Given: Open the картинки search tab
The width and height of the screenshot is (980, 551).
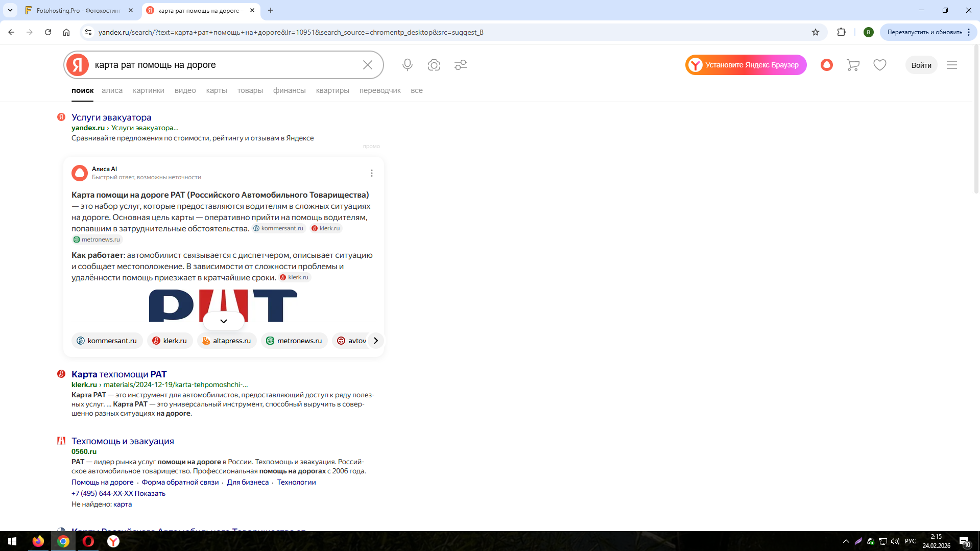Looking at the screenshot, I should pos(149,90).
